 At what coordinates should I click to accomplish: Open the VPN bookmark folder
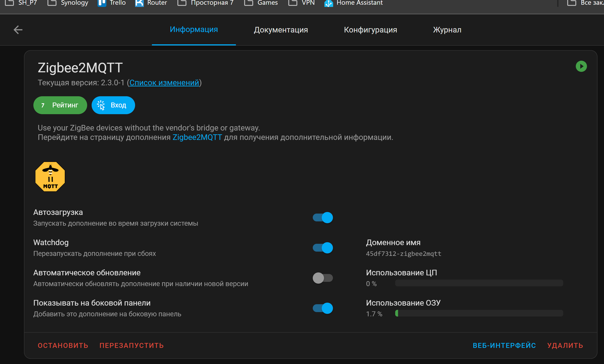tap(302, 3)
